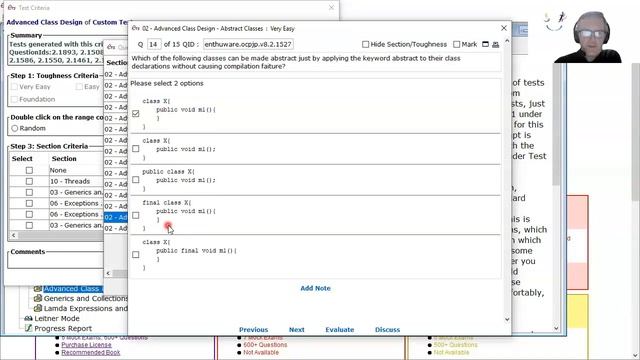Select Generics and Collections tree item
This screenshot has height=360, width=640.
[x=86, y=298]
